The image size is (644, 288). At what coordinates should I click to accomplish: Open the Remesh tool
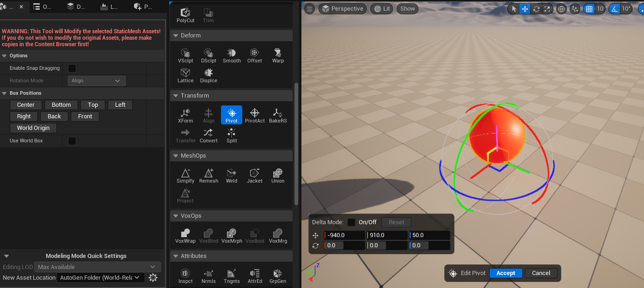click(x=209, y=176)
